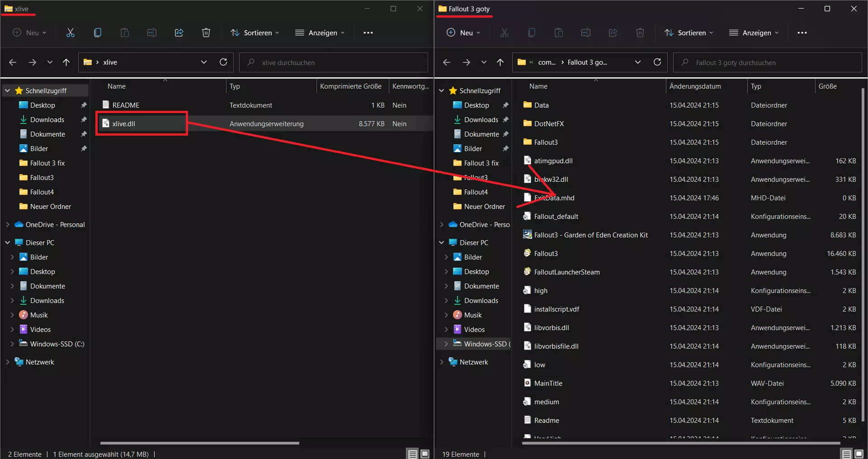Expand address bar history dropdown in xlive window

coord(204,62)
